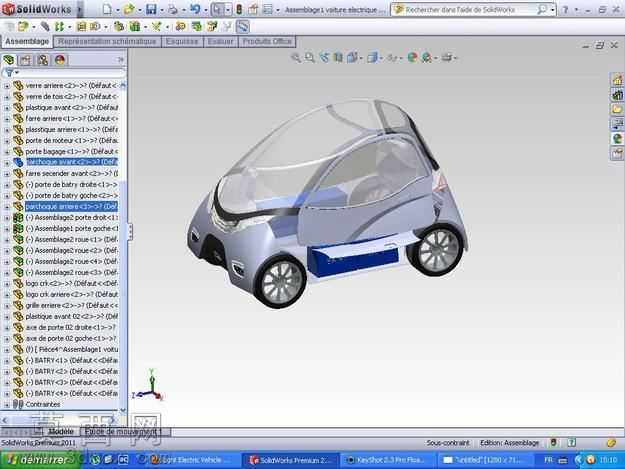Click the Save icon
The width and height of the screenshot is (625, 469).
coord(151,9)
